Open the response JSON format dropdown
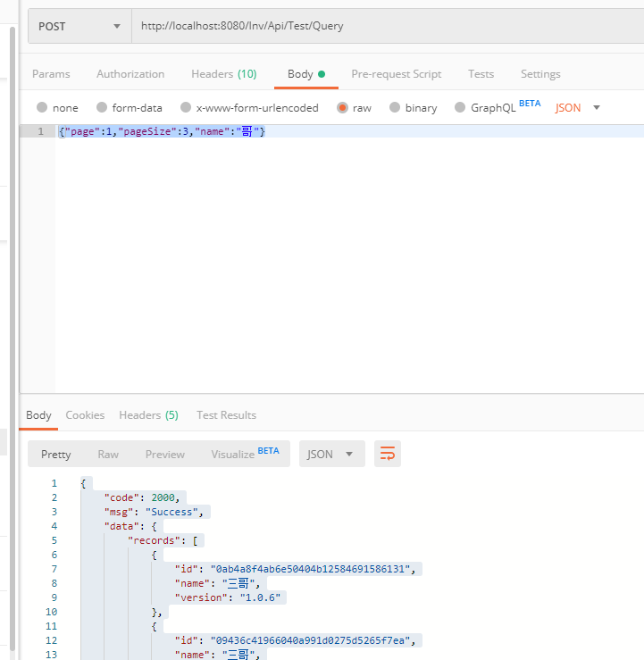This screenshot has height=660, width=644. [331, 454]
